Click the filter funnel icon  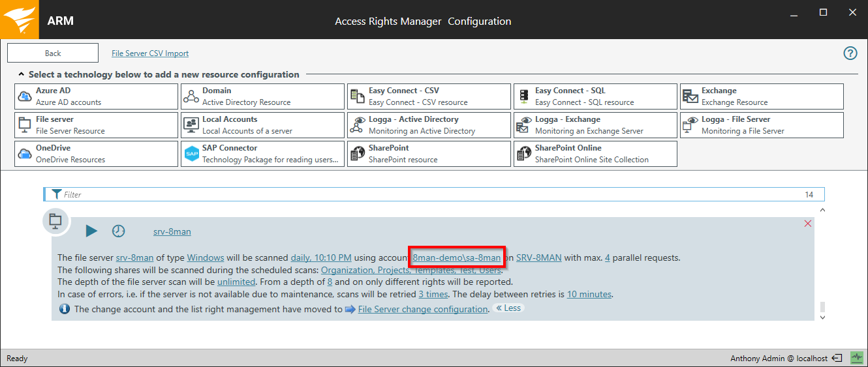pos(57,194)
